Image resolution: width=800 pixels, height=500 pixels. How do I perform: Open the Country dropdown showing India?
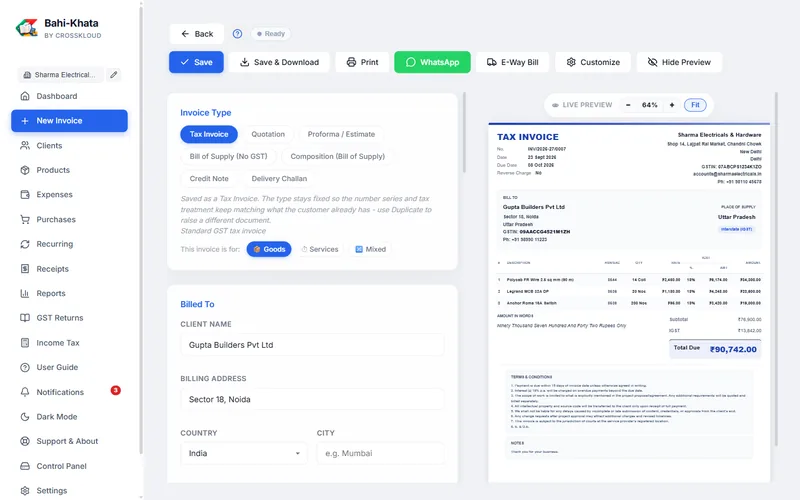click(x=244, y=454)
